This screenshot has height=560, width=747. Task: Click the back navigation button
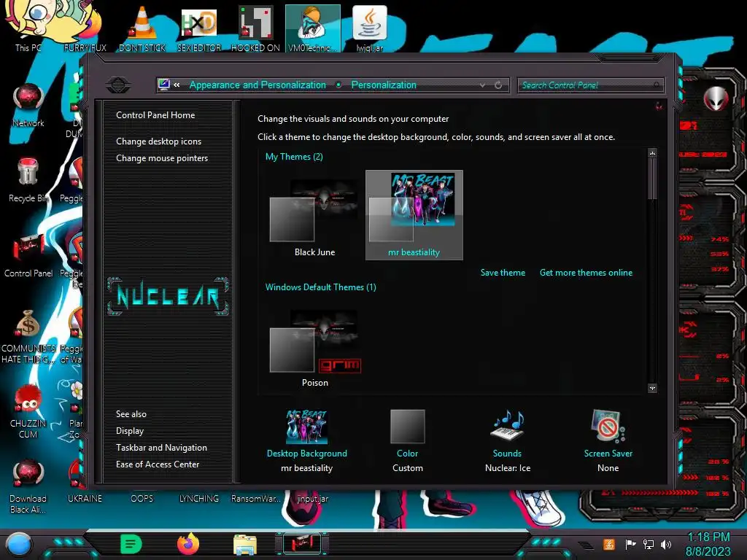coord(118,85)
